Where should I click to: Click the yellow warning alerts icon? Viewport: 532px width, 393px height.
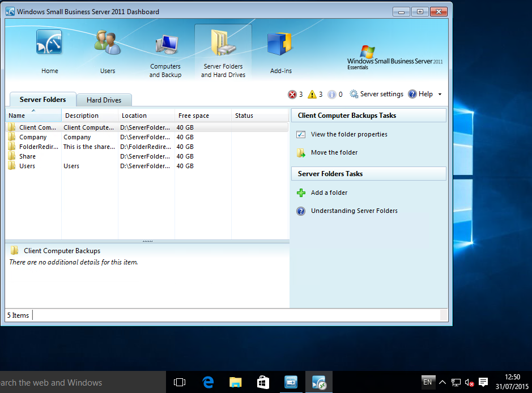tap(312, 95)
